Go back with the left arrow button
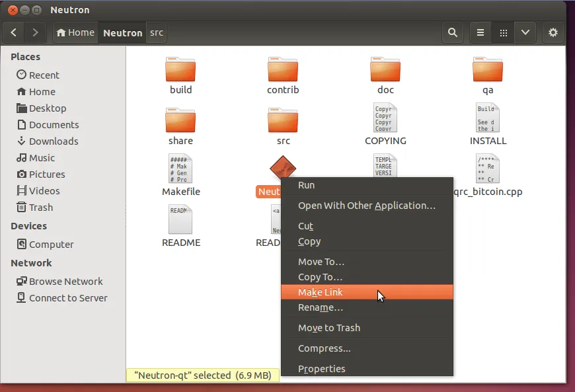The width and height of the screenshot is (575, 392). point(14,32)
